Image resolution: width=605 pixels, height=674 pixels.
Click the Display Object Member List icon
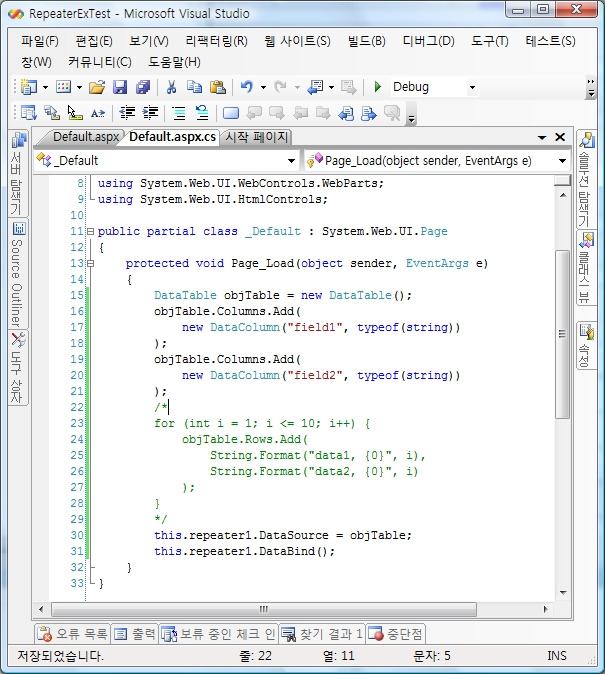(x=29, y=113)
